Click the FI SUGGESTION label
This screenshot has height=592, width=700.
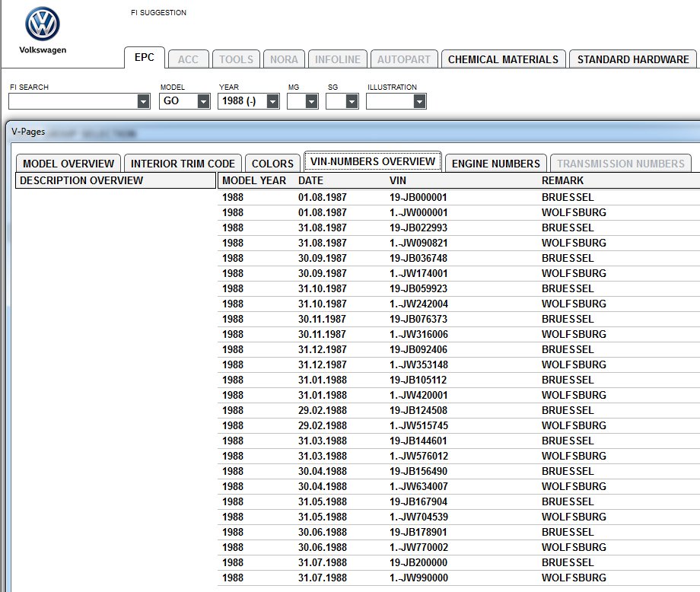[x=158, y=12]
